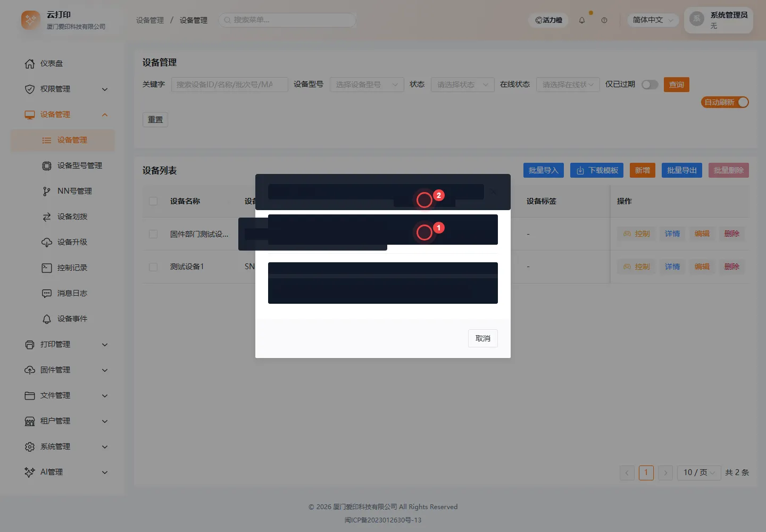Screen dimensions: 766x532
Task: Select the list icon of submenu 设备管理
Action: 47,140
